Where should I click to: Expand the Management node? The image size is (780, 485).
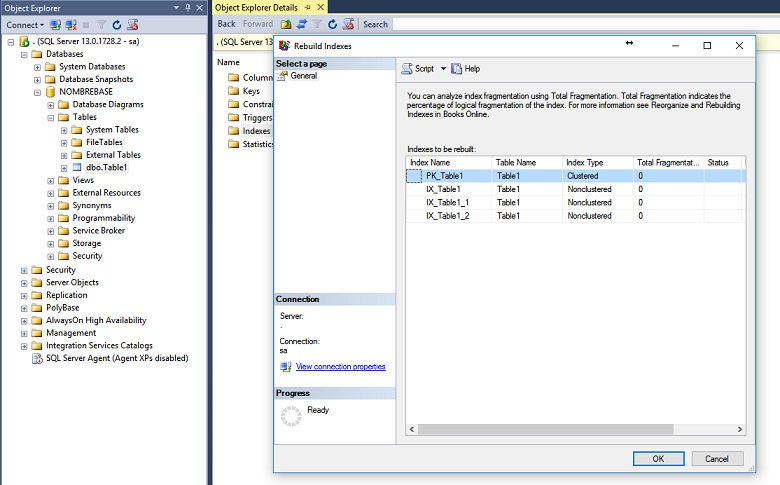click(x=24, y=334)
